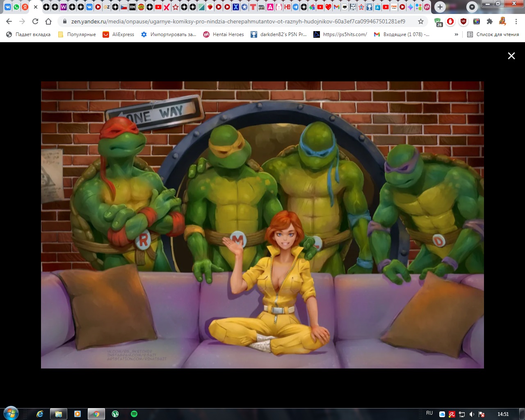The width and height of the screenshot is (525, 420).
Task: Open the red stop-hand adblock extension
Action: (450, 21)
